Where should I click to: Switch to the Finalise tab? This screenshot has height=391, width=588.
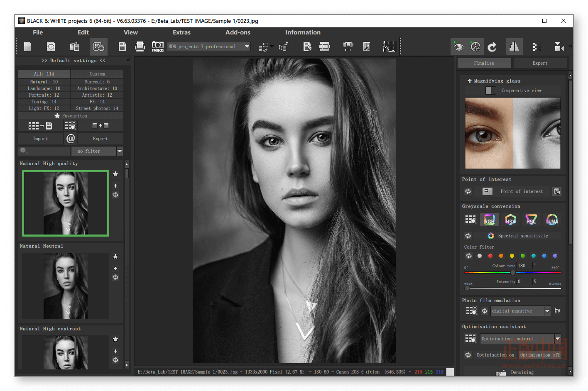(x=484, y=63)
